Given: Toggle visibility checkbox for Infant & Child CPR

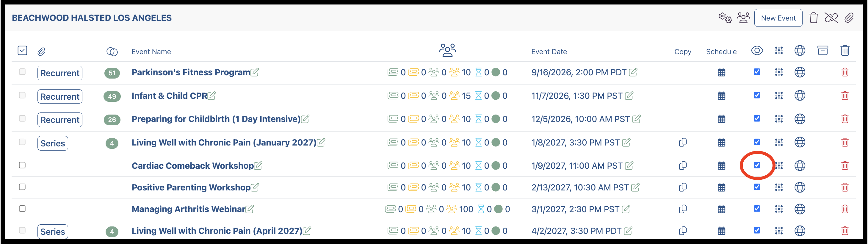Looking at the screenshot, I should coord(757,96).
